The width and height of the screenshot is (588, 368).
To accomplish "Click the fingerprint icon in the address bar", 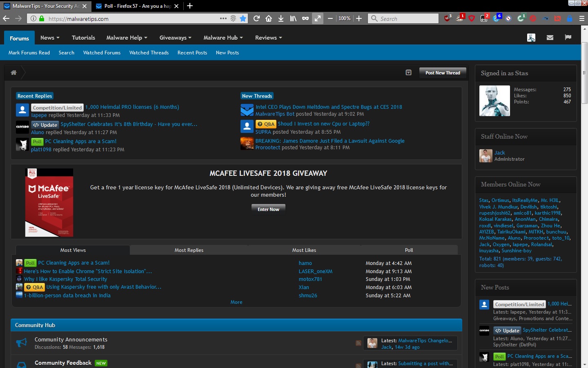I will coord(233,18).
